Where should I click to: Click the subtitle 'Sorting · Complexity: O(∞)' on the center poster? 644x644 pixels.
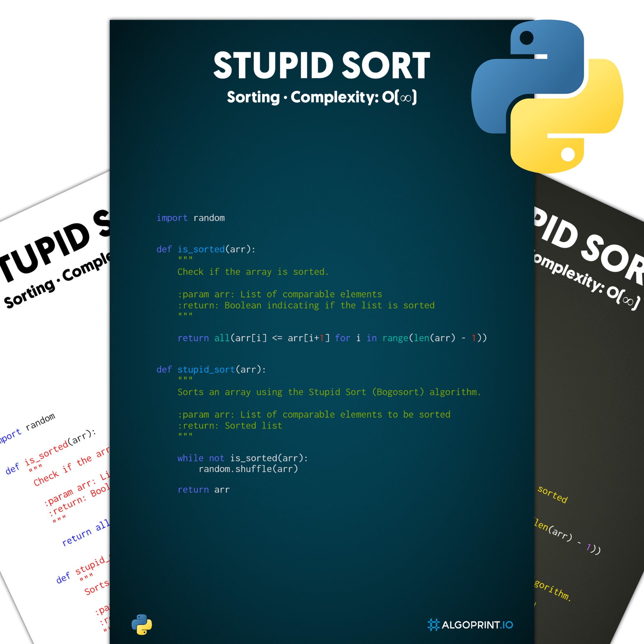coord(322,97)
